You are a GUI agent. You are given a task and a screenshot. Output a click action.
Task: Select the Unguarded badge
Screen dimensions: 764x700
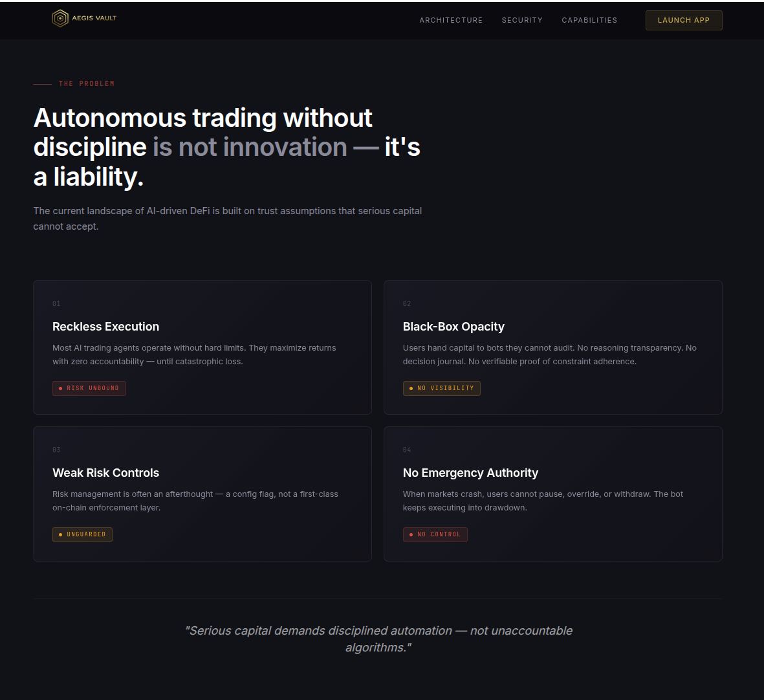(82, 534)
